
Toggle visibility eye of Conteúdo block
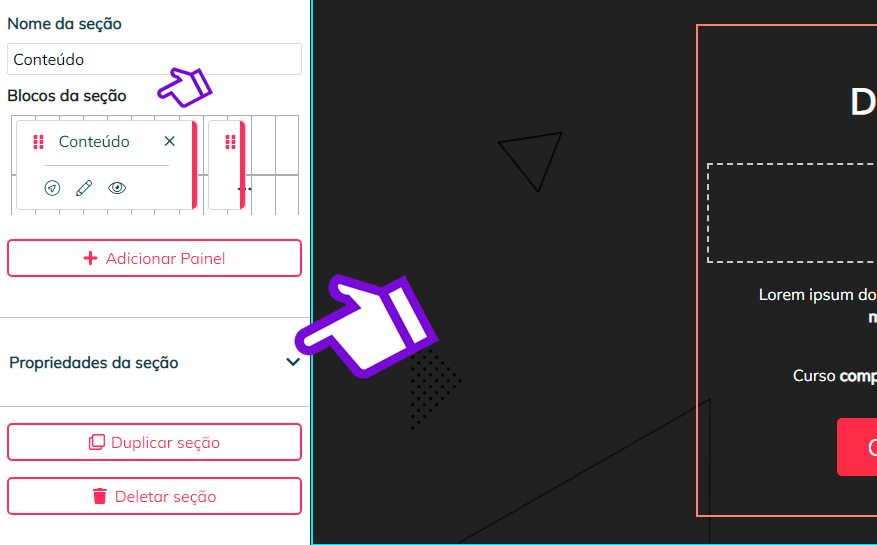click(117, 188)
